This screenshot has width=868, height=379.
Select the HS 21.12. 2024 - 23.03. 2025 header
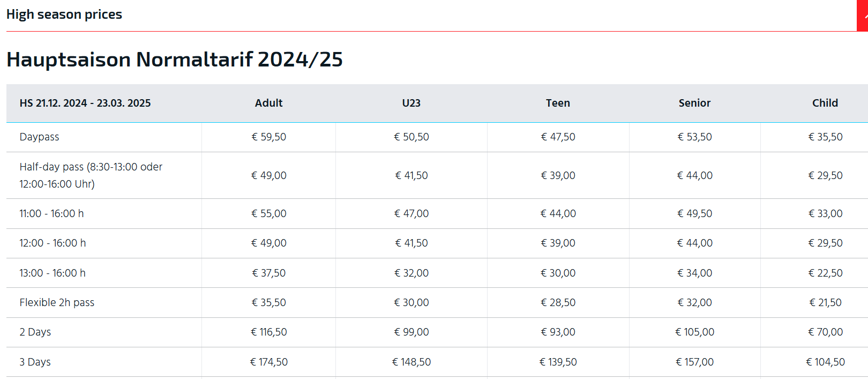(85, 103)
